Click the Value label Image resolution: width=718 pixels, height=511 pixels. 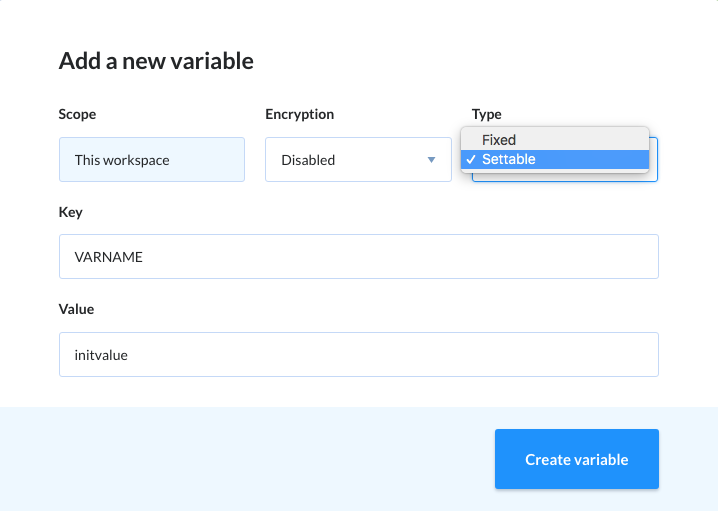coord(76,309)
